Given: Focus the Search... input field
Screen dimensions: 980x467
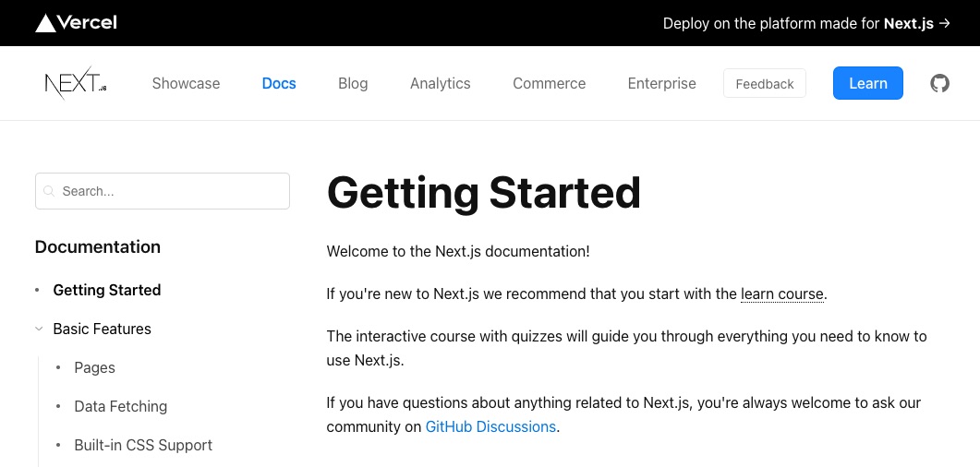Looking at the screenshot, I should click(x=163, y=191).
